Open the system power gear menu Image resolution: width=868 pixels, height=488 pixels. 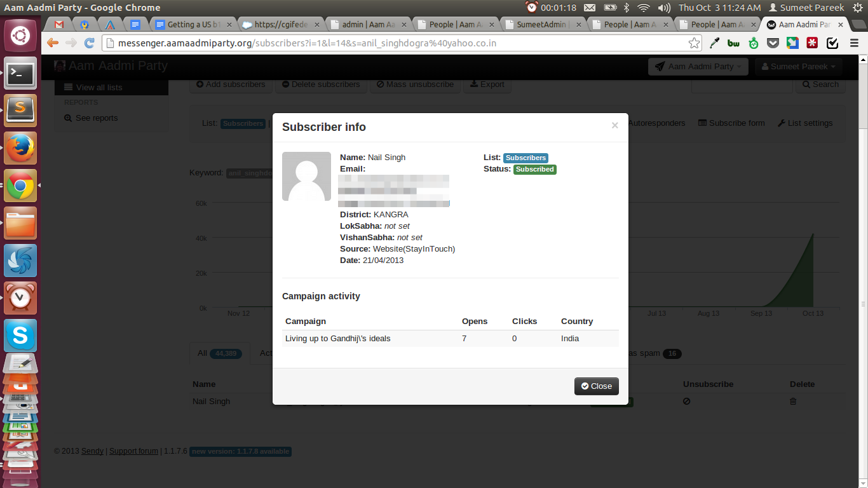(857, 8)
